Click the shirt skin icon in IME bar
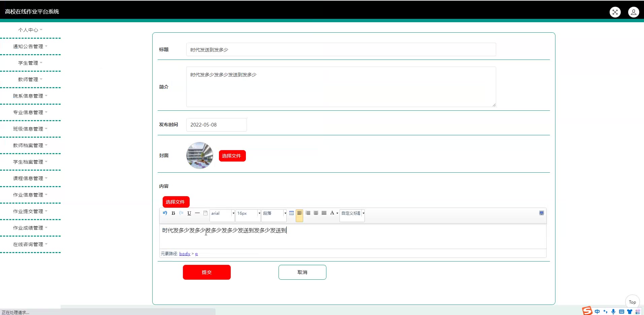Image resolution: width=644 pixels, height=315 pixels. [x=630, y=312]
